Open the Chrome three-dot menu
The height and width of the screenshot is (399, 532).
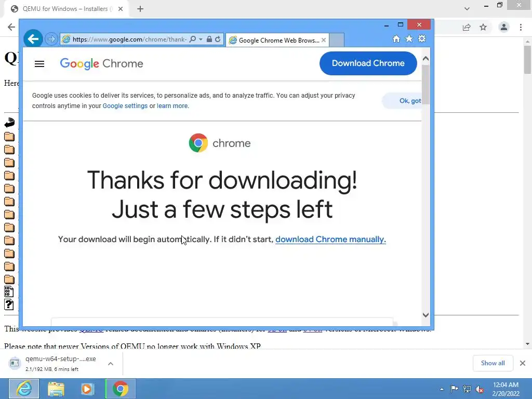521,27
